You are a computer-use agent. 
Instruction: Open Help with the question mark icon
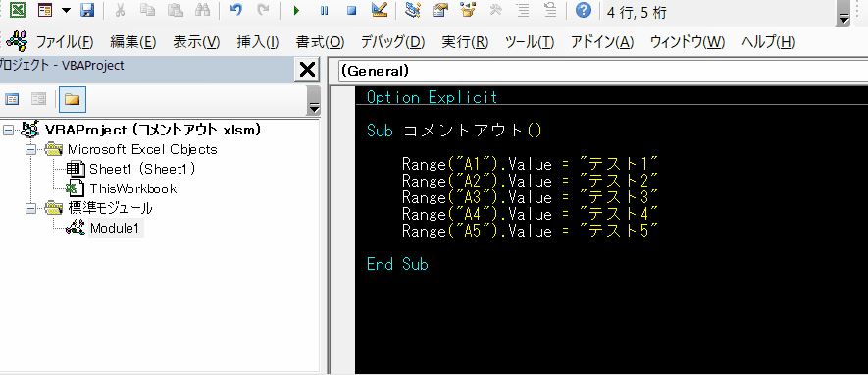(584, 10)
